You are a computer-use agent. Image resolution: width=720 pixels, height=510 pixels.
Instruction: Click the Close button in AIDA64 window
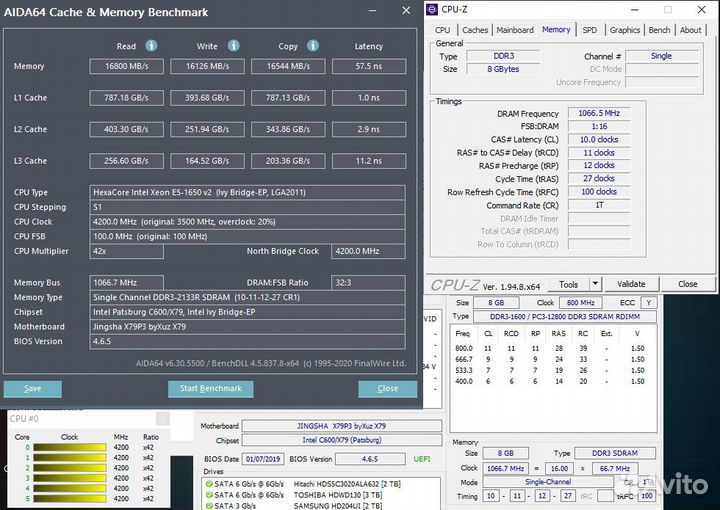[x=388, y=388]
